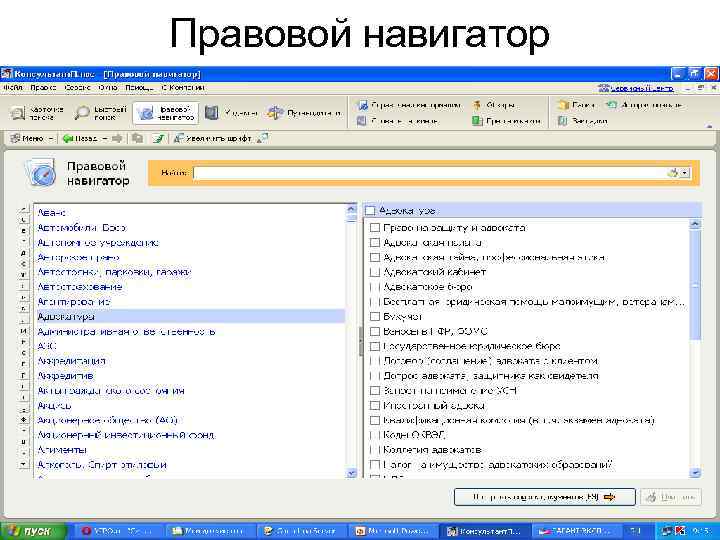This screenshot has height=540, width=720.
Task: Click the copy icon after the forward arrow
Action: click(137, 138)
